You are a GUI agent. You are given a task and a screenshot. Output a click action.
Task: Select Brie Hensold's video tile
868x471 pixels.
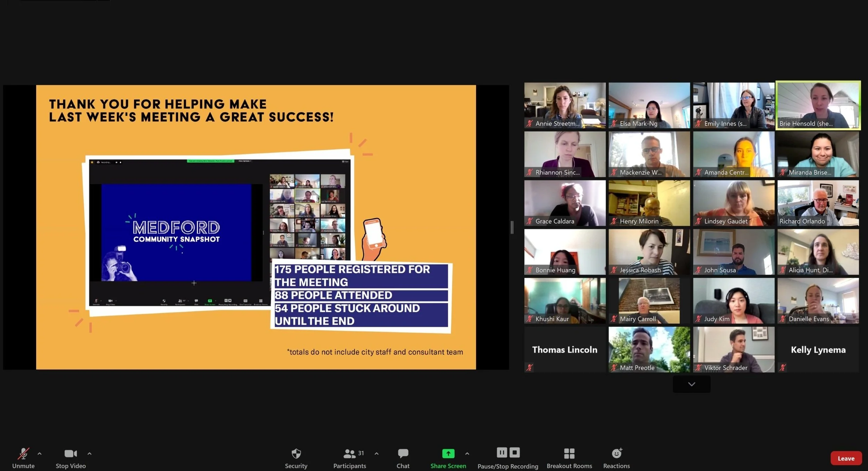pyautogui.click(x=818, y=105)
